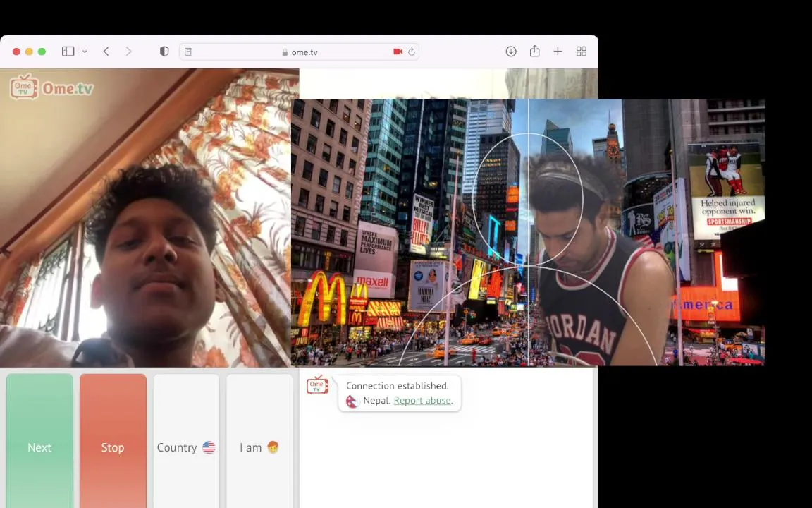The image size is (812, 508).
Task: Show tab overview grid icon
Action: point(581,52)
